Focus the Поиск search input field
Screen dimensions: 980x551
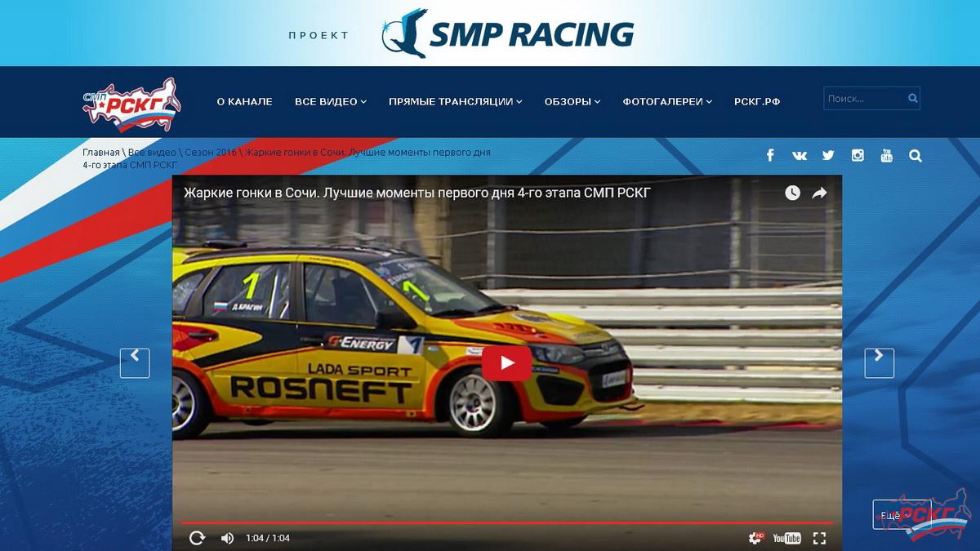[864, 99]
